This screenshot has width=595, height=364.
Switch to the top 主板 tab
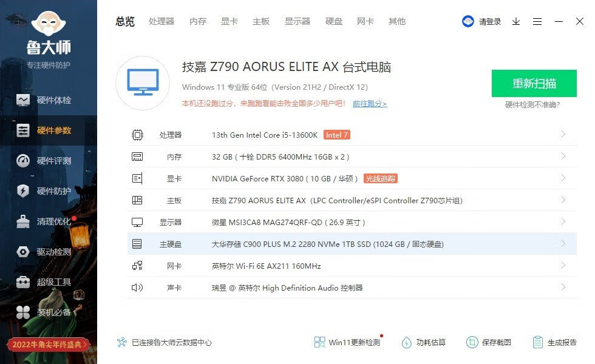tap(261, 22)
